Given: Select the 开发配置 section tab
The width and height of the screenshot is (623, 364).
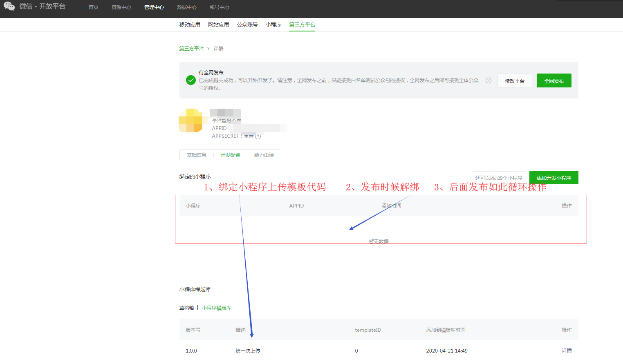Looking at the screenshot, I should (x=230, y=155).
